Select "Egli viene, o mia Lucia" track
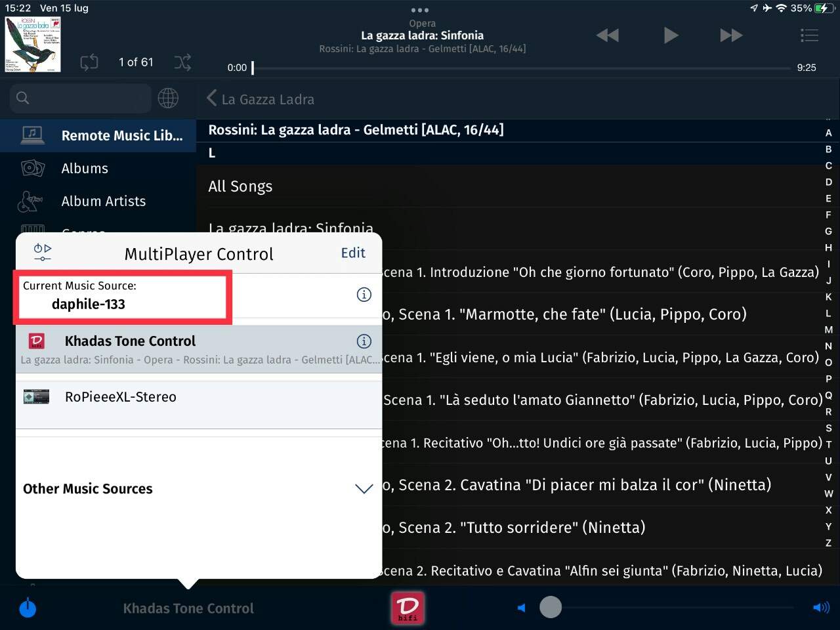This screenshot has height=630, width=840. point(600,358)
